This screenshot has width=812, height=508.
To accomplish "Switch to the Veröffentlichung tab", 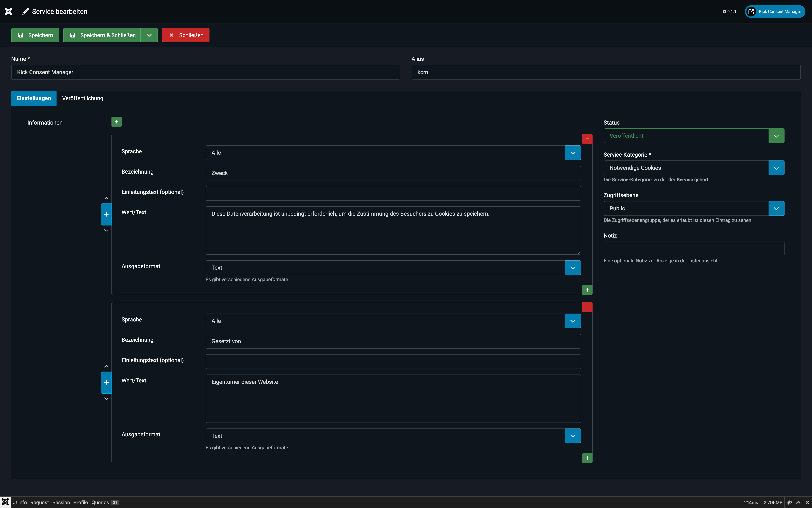I will point(83,98).
